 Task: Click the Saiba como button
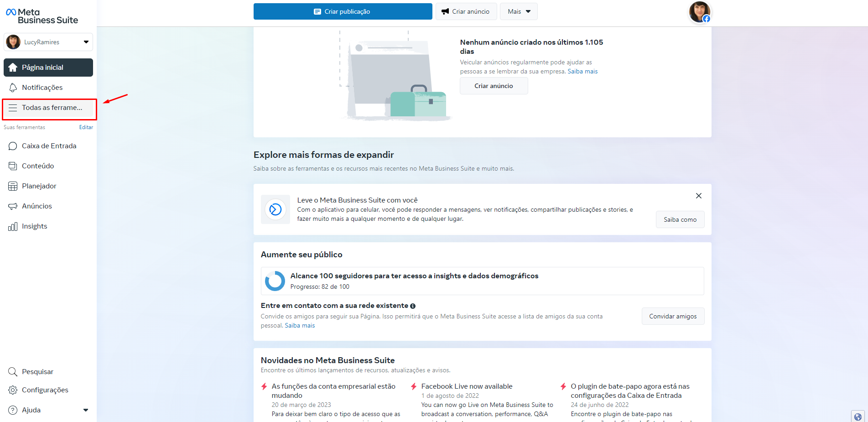coord(680,219)
